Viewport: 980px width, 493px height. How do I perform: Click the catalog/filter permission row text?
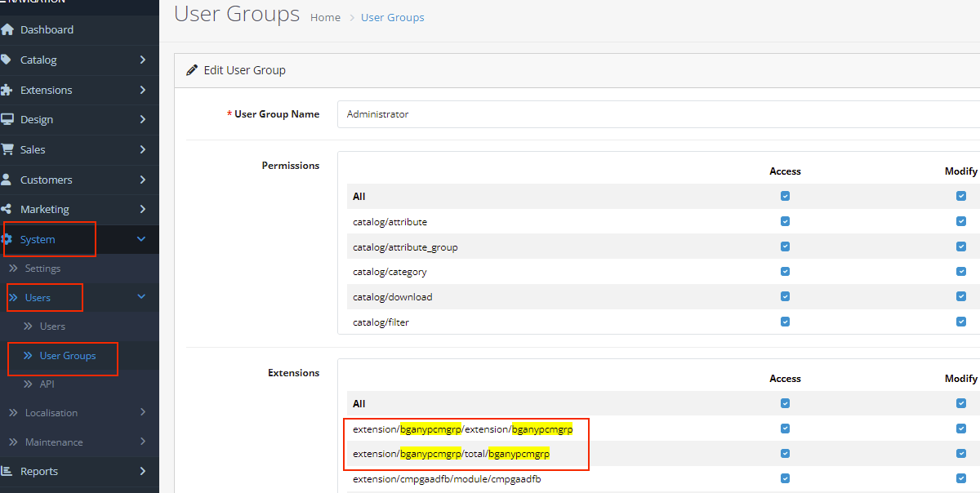(x=381, y=322)
